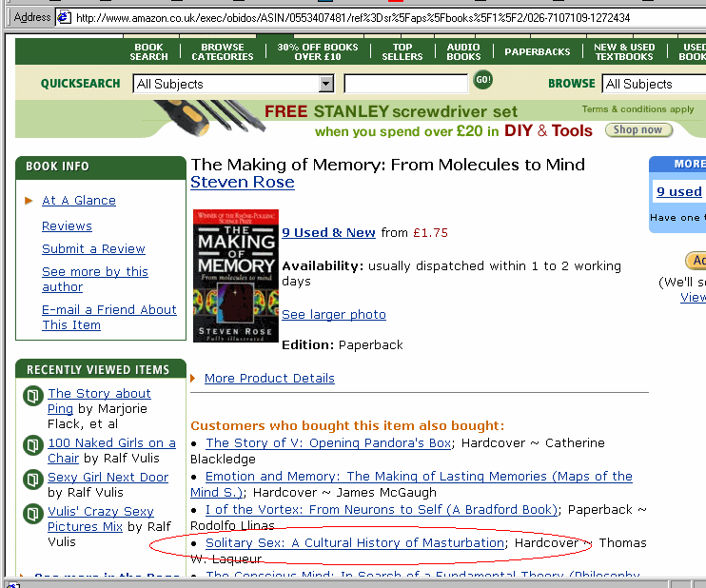The height and width of the screenshot is (588, 706).
Task: Click the page icon in Address bar
Action: click(64, 17)
